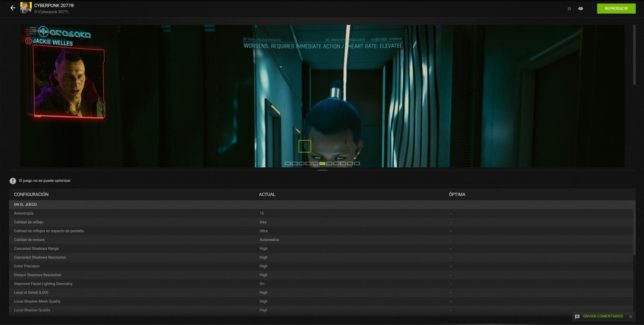644x325 pixels.
Task: Click the CONFIGURACIÓN column header
Action: pos(31,194)
